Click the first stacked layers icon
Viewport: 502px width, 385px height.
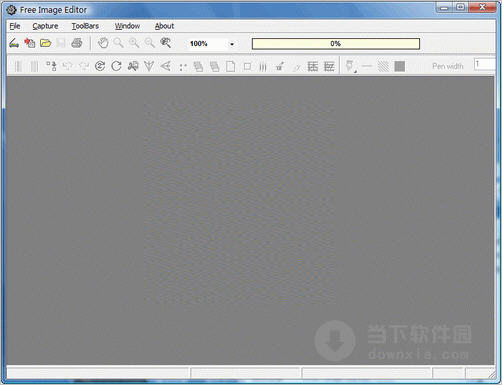pos(198,66)
